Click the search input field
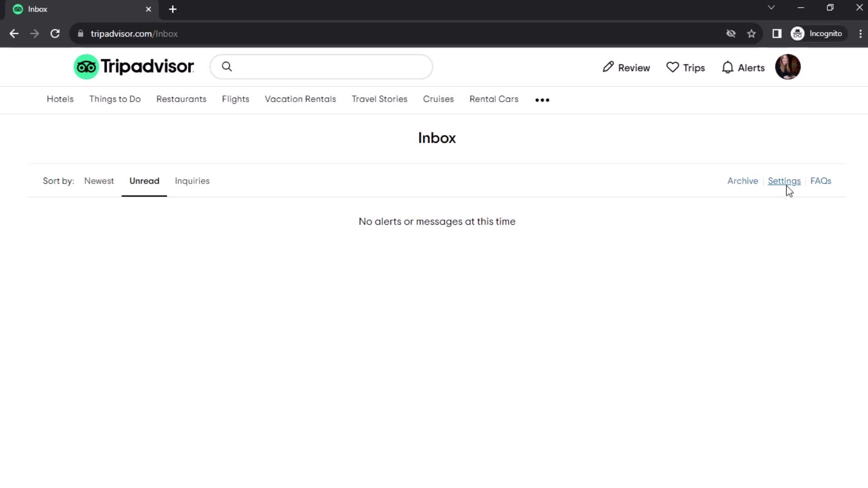 [322, 67]
